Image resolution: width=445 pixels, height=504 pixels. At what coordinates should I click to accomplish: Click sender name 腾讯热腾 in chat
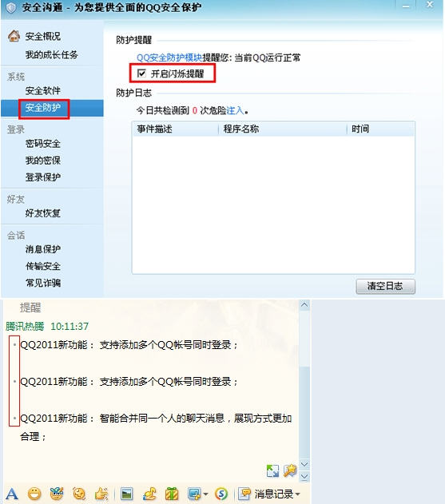click(25, 326)
